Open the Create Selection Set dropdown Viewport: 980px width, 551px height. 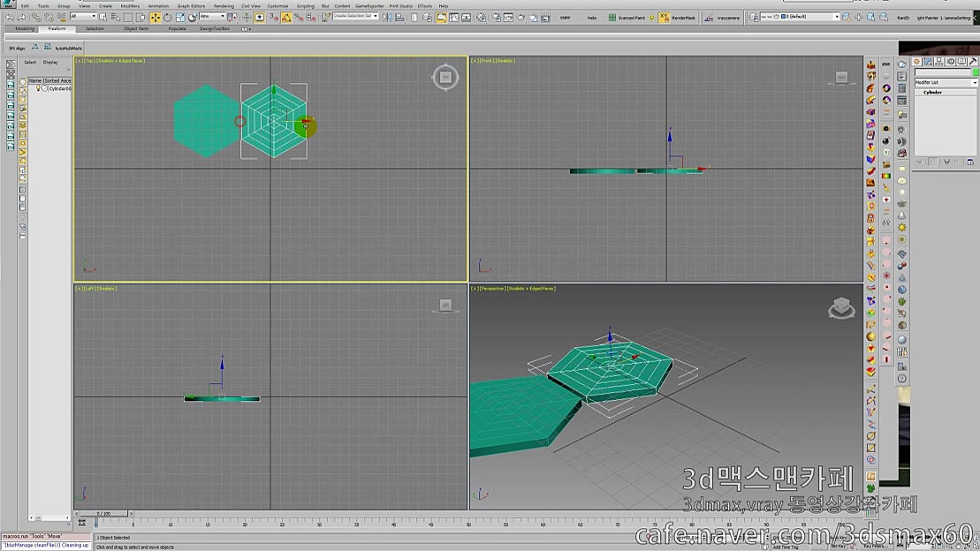coord(355,17)
